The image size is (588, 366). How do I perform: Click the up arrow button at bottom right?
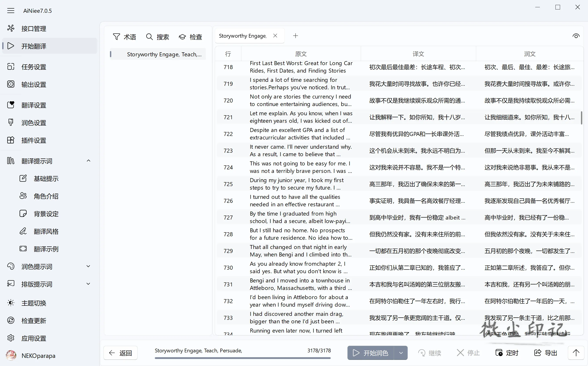pyautogui.click(x=576, y=353)
